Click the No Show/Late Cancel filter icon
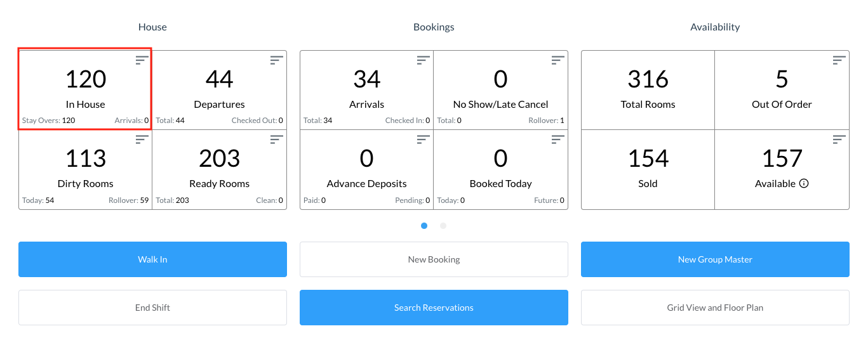 click(558, 60)
